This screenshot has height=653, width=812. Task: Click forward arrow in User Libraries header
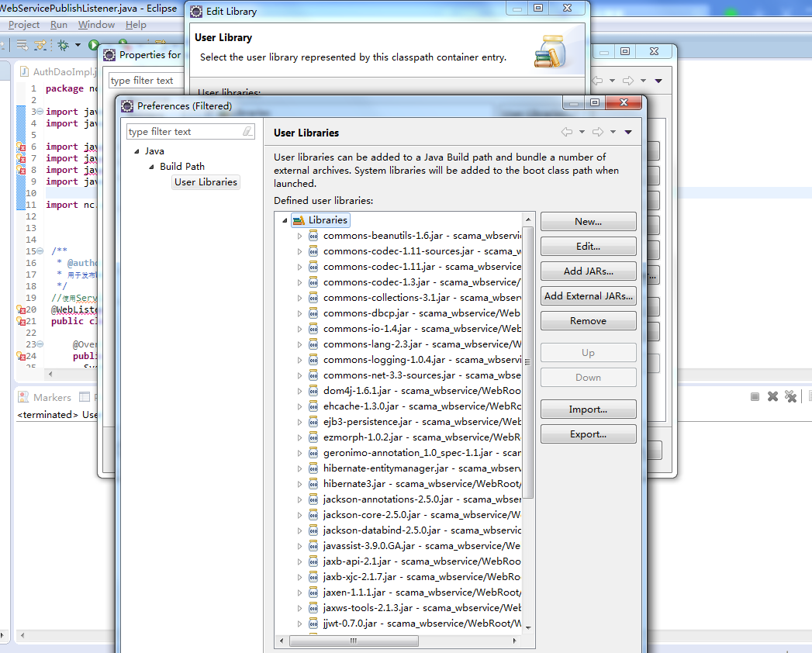click(x=598, y=132)
